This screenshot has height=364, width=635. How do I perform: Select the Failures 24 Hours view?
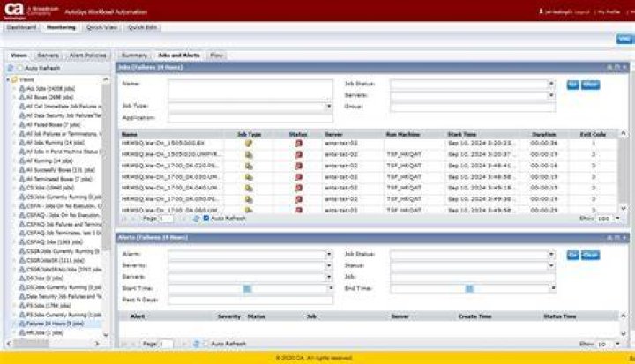click(55, 323)
